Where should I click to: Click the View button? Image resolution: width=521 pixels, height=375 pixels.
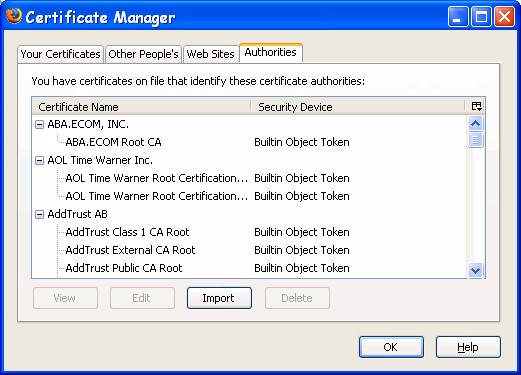pyautogui.click(x=65, y=298)
